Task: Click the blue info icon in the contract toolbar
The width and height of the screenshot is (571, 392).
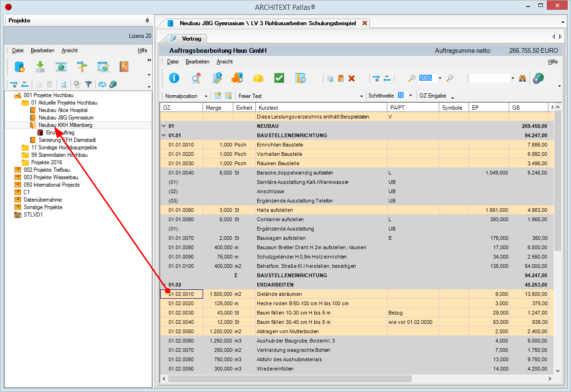Action: (174, 78)
